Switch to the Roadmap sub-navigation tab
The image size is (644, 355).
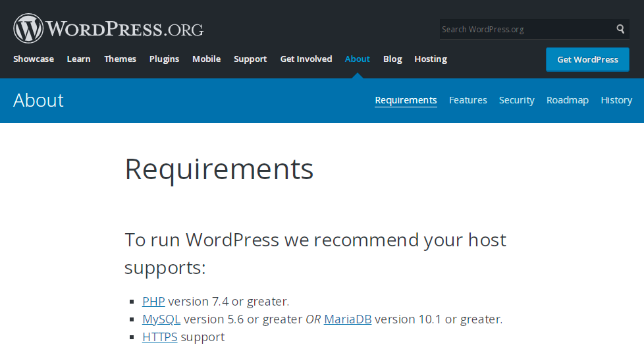(x=567, y=100)
